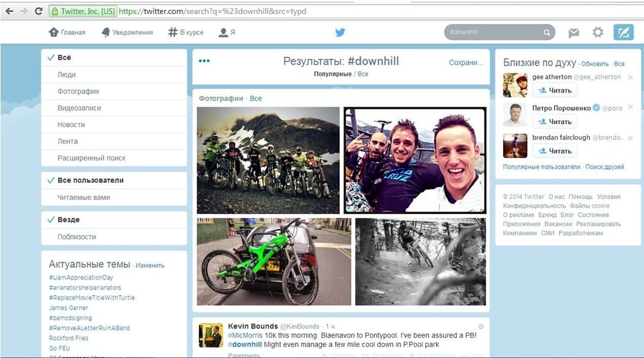Screen dimensions: 644x358
Task: Filter results by Люди
Action: 114,74
